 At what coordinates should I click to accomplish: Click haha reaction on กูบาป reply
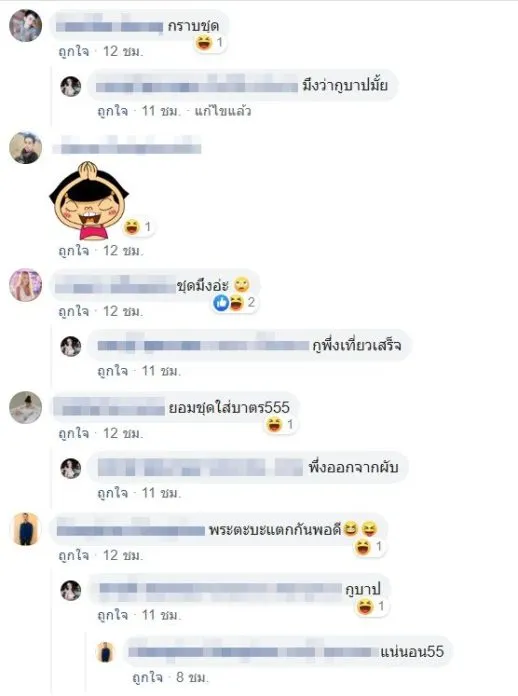tap(371, 606)
